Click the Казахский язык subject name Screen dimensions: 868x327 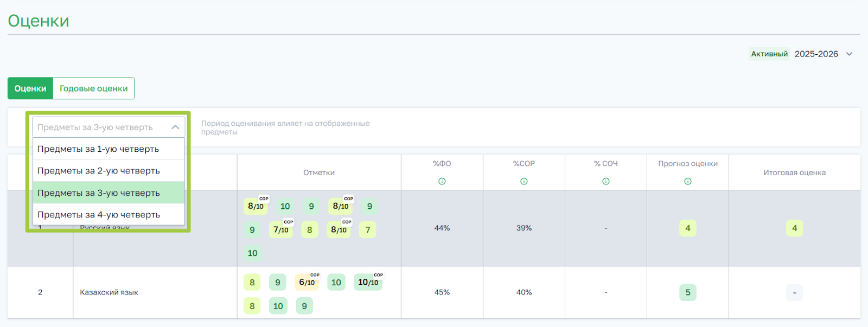109,292
